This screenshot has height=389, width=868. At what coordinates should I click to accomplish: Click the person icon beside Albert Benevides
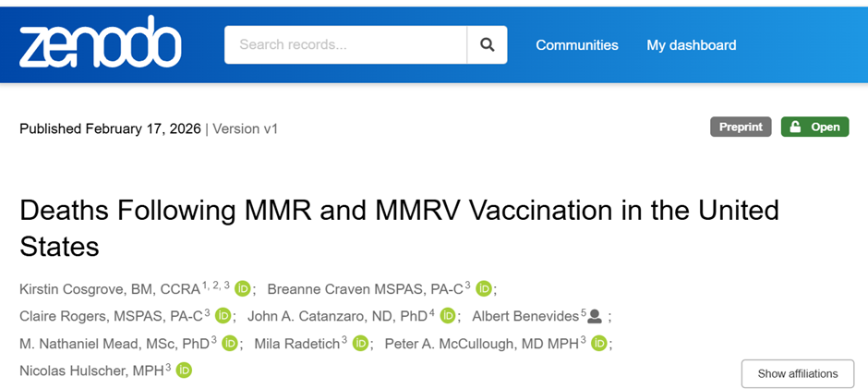(595, 316)
